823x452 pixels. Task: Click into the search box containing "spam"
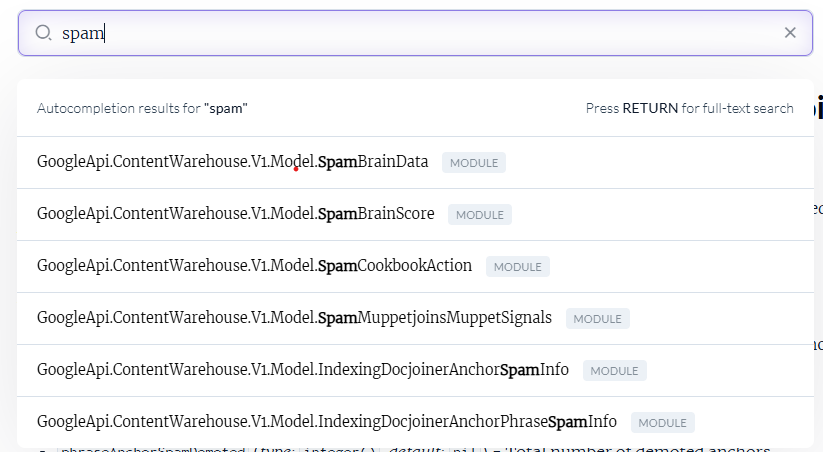pyautogui.click(x=400, y=33)
